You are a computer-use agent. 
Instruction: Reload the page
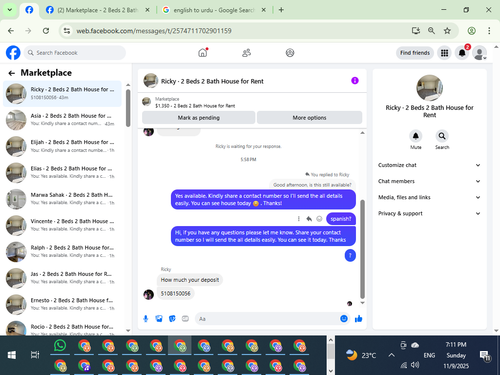(46, 31)
